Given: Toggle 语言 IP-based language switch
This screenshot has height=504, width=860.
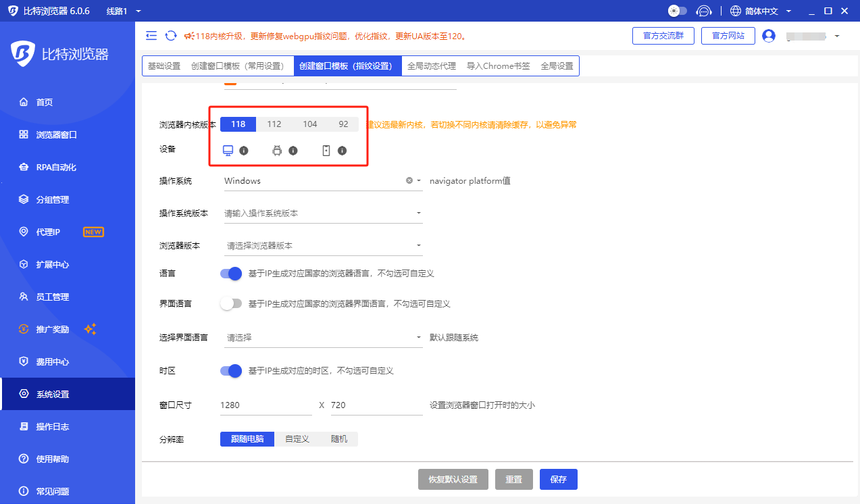Looking at the screenshot, I should [231, 274].
